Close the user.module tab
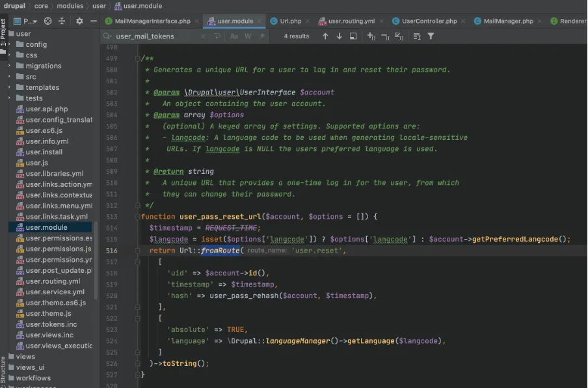Viewport: 588px width, 388px height. pyautogui.click(x=259, y=21)
